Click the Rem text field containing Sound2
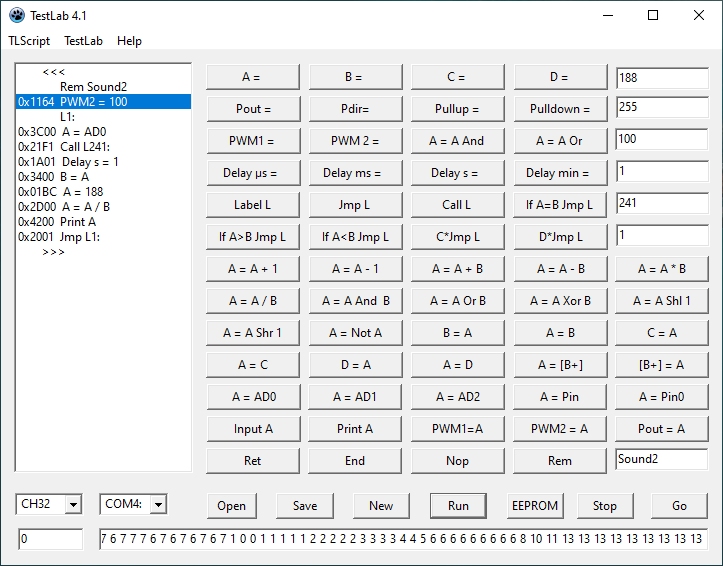This screenshot has width=723, height=566. pos(661,460)
